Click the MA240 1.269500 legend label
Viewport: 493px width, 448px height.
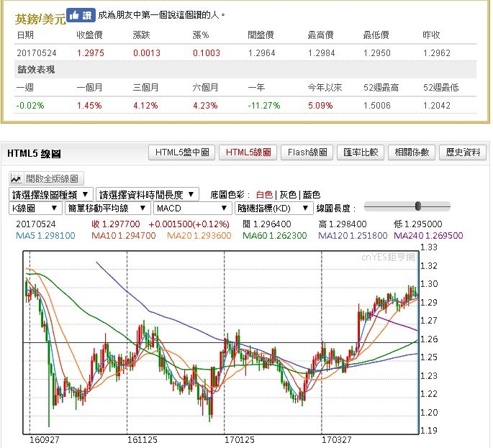pyautogui.click(x=428, y=236)
